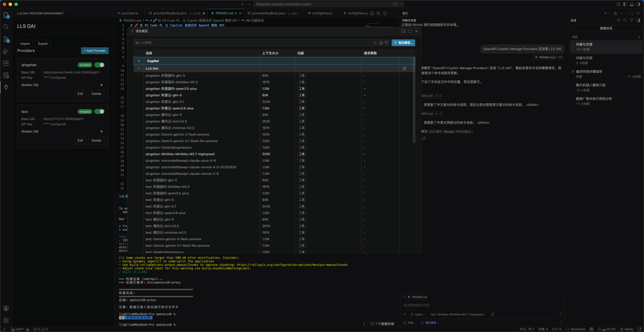Click the LLS OAI plug icon in activity bar
The height and width of the screenshot is (332, 644).
(6, 87)
